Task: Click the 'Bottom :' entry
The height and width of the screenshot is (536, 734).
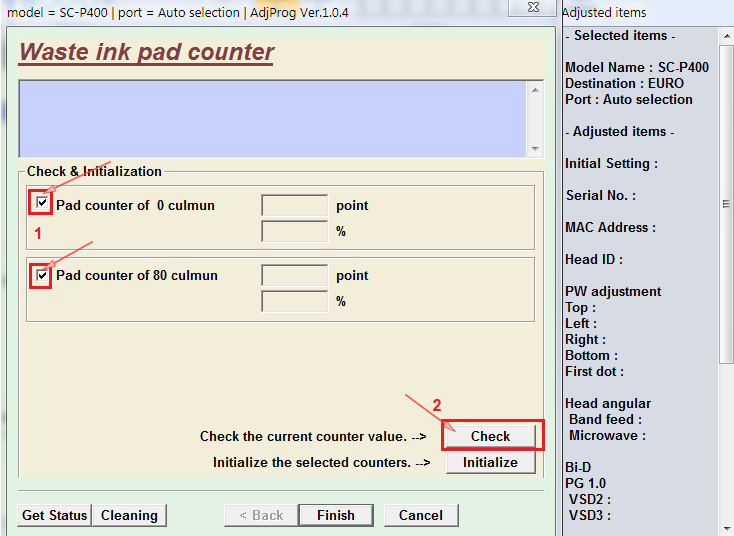Action: (591, 355)
